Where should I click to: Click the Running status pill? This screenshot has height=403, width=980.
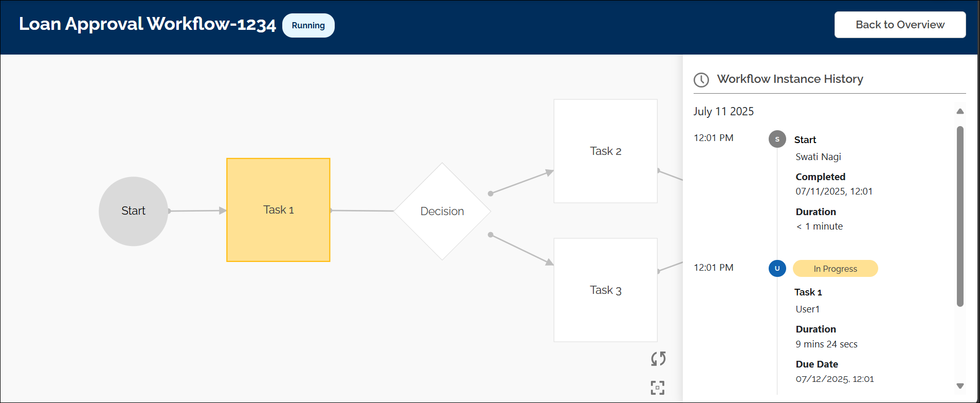coord(308,25)
